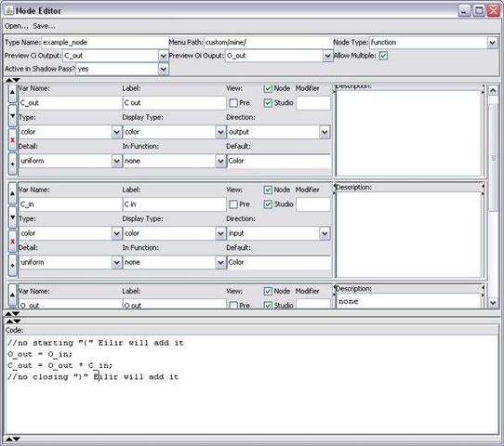Move the C_in variable down
504x446 pixels.
pyautogui.click(x=12, y=217)
